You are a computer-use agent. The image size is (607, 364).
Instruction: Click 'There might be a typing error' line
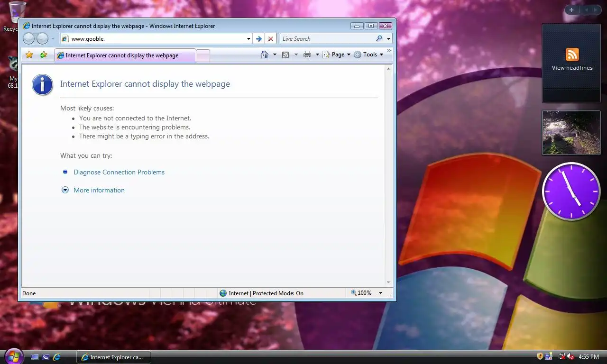pyautogui.click(x=144, y=136)
